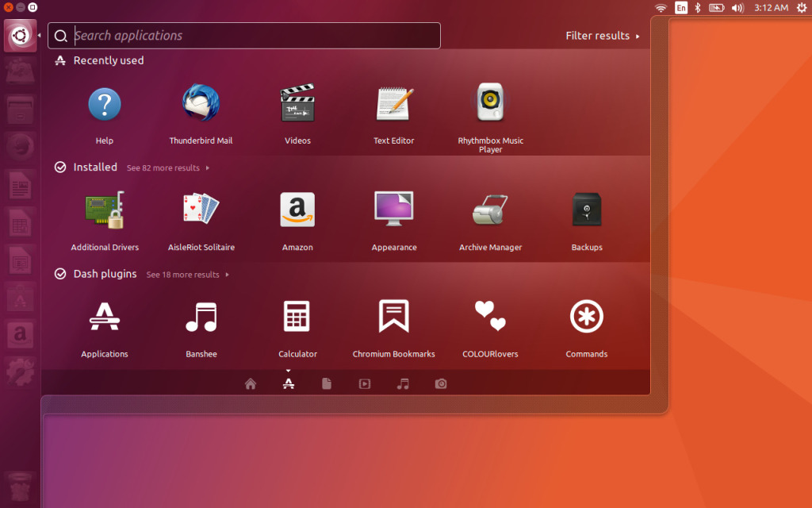The image size is (812, 508).
Task: Click the Installed category heading
Action: (95, 167)
